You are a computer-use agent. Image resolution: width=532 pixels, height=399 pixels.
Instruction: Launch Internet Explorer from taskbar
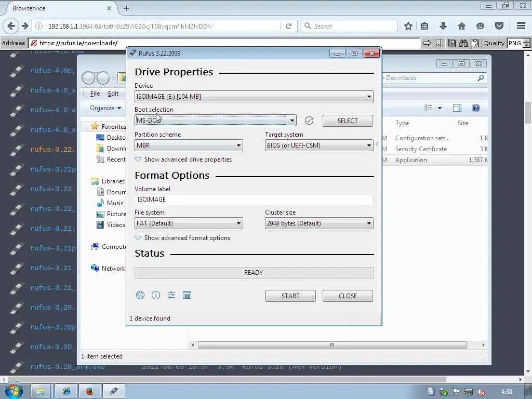point(66,392)
